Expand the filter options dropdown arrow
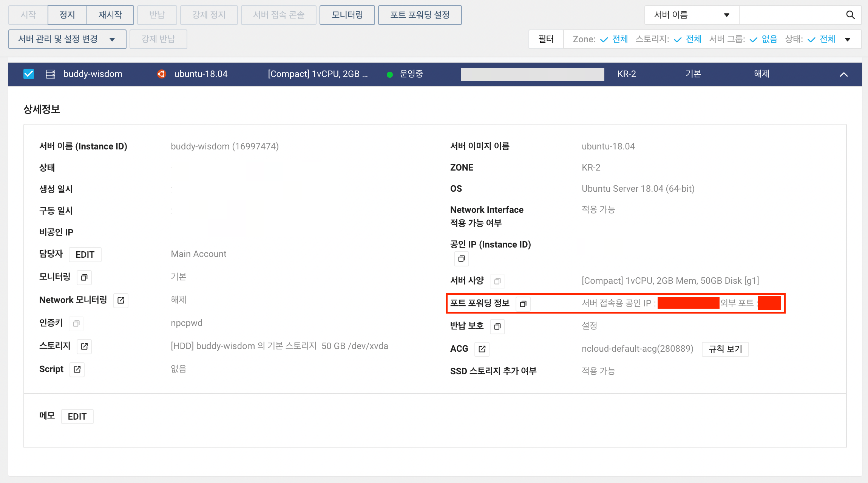Screen dimensions: 868x483 pos(848,39)
